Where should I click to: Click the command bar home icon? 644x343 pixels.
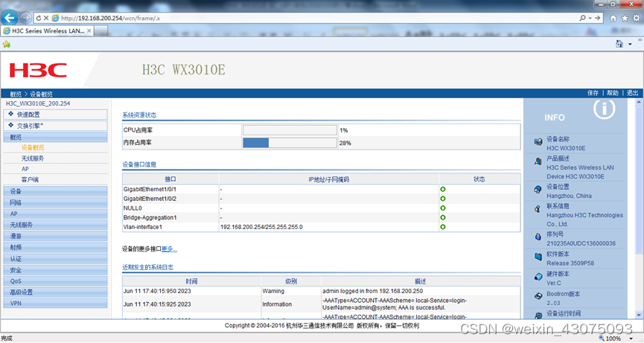619,44
